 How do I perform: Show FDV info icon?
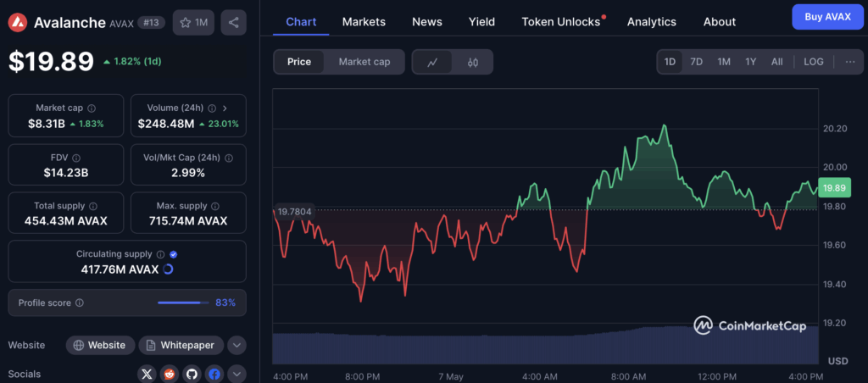point(77,158)
